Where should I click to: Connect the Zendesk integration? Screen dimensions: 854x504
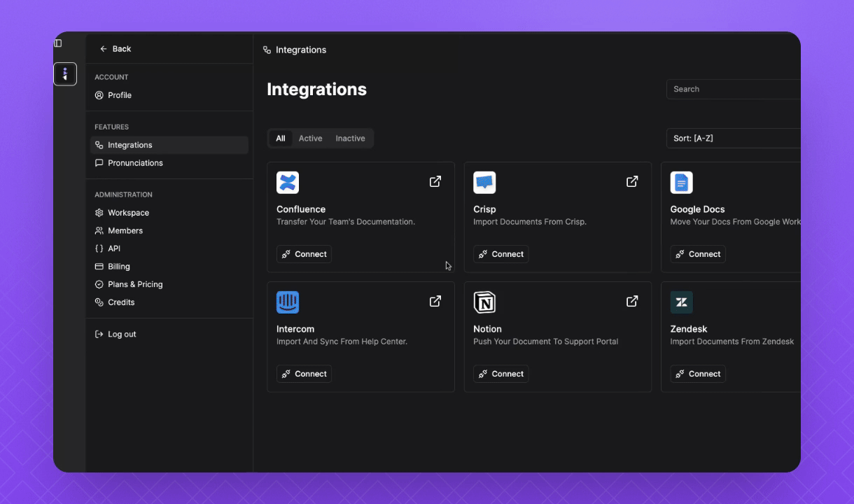[698, 374]
